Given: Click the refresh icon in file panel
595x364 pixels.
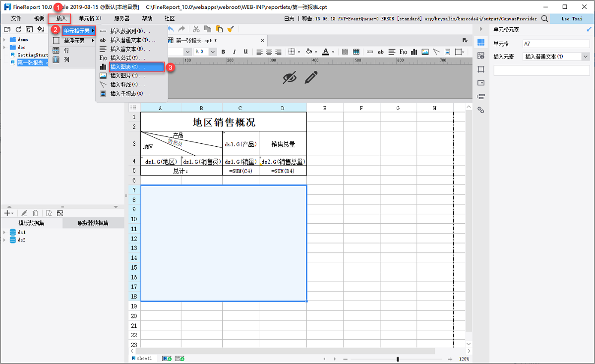Looking at the screenshot, I should click(x=18, y=30).
